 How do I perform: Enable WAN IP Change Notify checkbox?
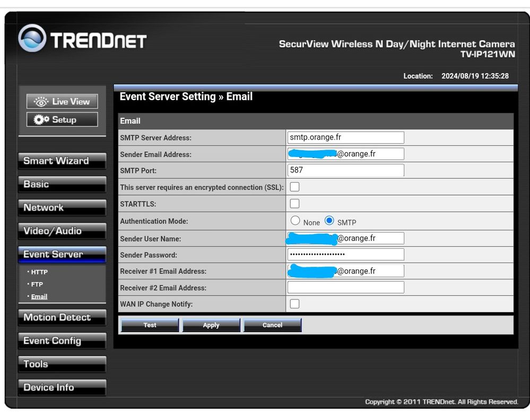pyautogui.click(x=295, y=304)
